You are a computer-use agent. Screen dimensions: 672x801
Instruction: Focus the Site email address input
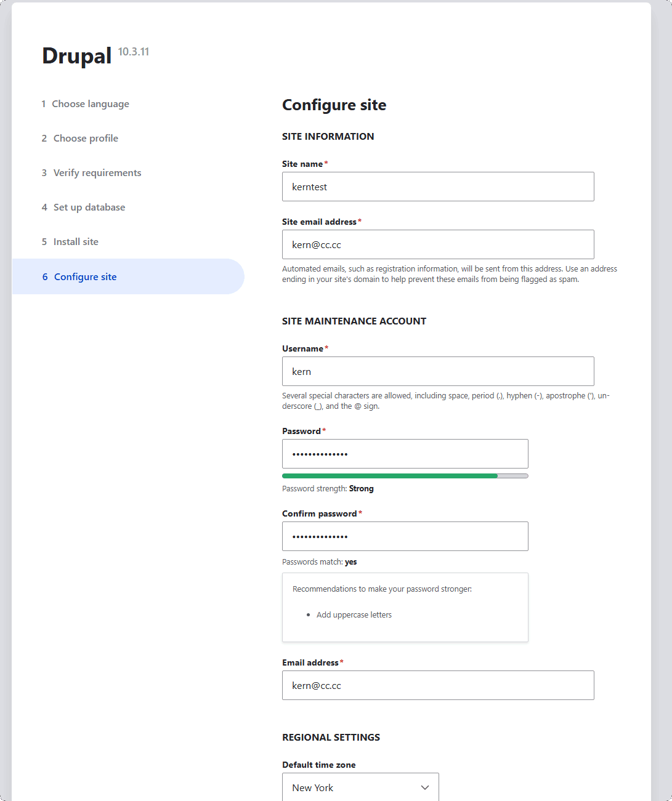pyautogui.click(x=438, y=244)
